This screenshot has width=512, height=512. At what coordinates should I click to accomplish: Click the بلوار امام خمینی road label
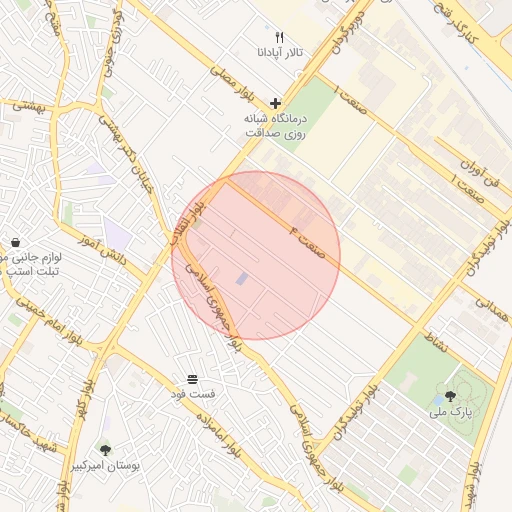coord(49,322)
